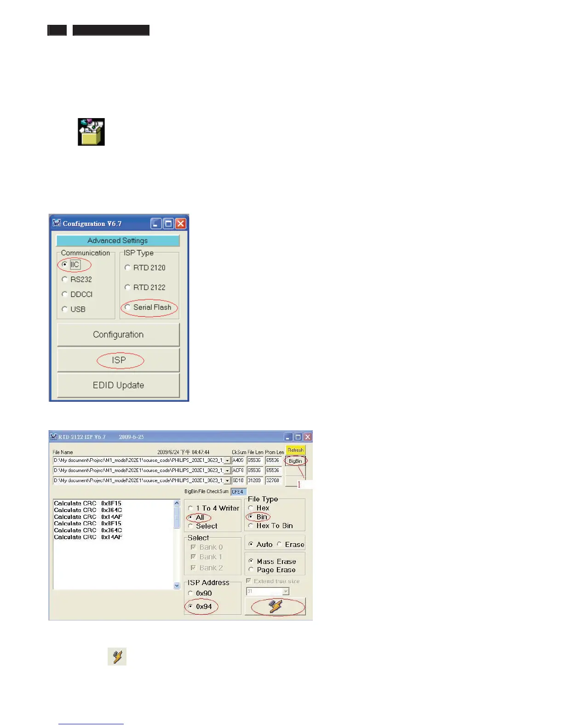Open the extend size dropdown showing 31

click(286, 591)
